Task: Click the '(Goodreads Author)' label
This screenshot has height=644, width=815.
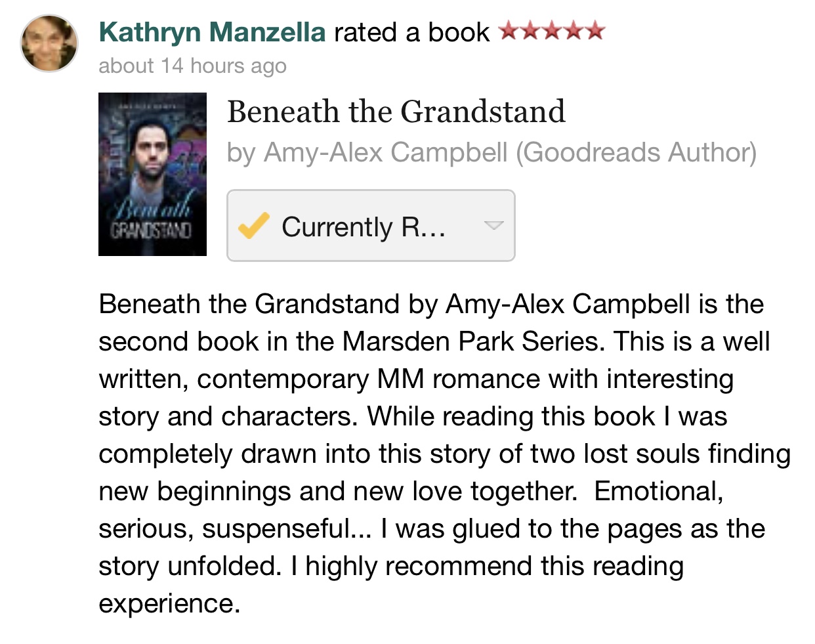Action: (x=636, y=152)
